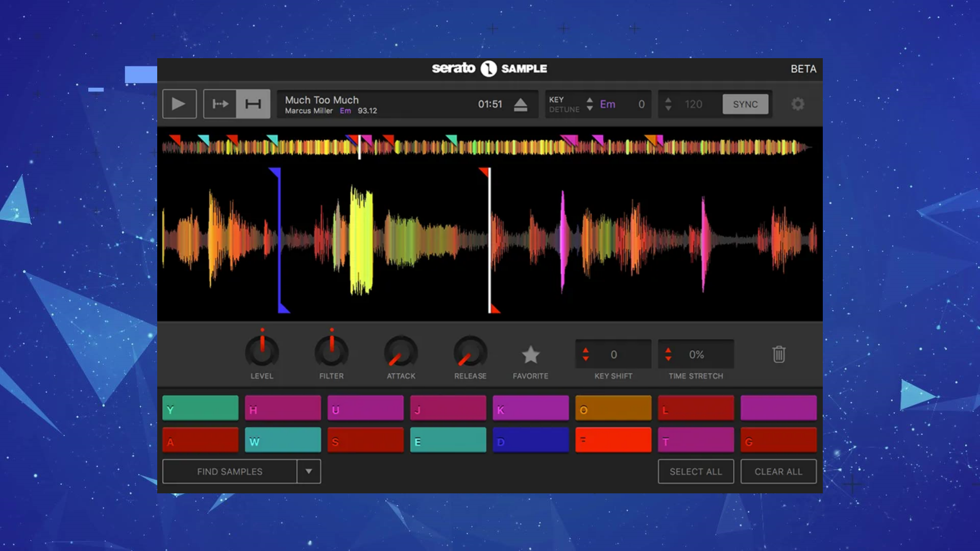980x551 pixels.
Task: Eject the loaded track Much Too Much
Action: click(520, 105)
